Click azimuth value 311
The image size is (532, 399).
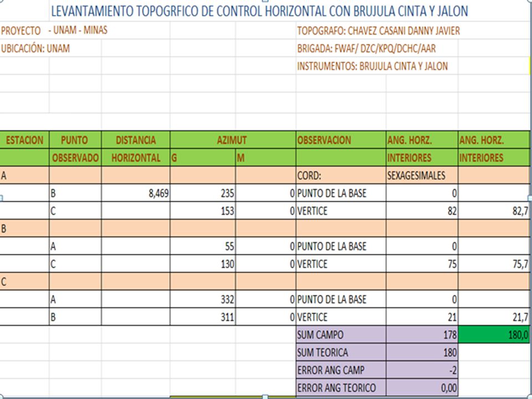203,316
